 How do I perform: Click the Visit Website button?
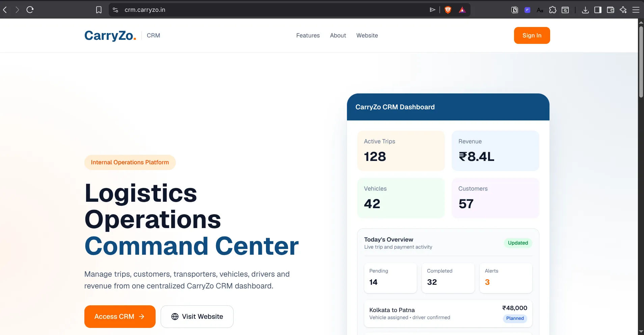pyautogui.click(x=197, y=316)
